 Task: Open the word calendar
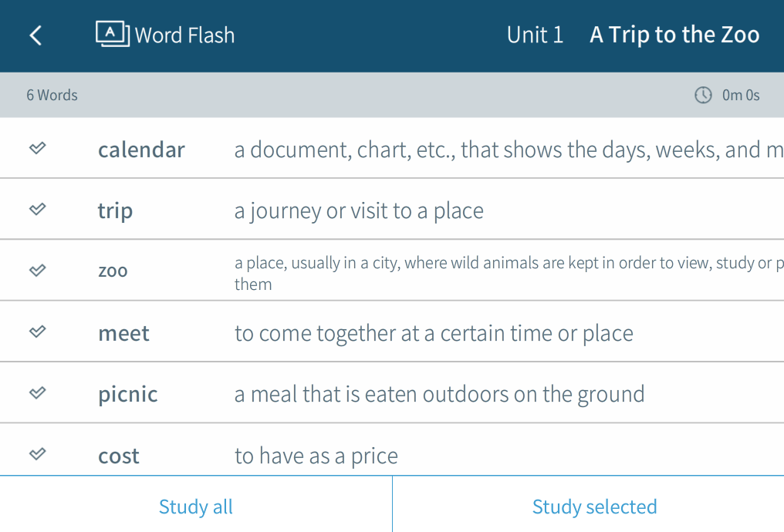pos(141,150)
